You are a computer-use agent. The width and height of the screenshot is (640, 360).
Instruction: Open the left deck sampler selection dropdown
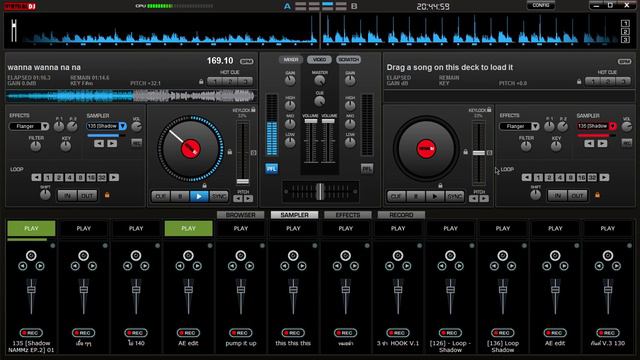[x=122, y=126]
